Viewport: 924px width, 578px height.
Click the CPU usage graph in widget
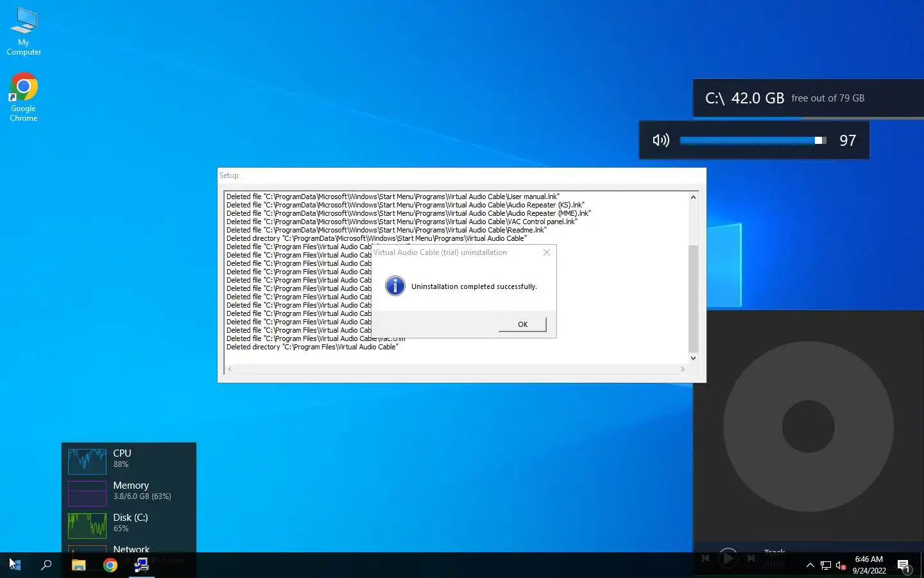pyautogui.click(x=87, y=461)
